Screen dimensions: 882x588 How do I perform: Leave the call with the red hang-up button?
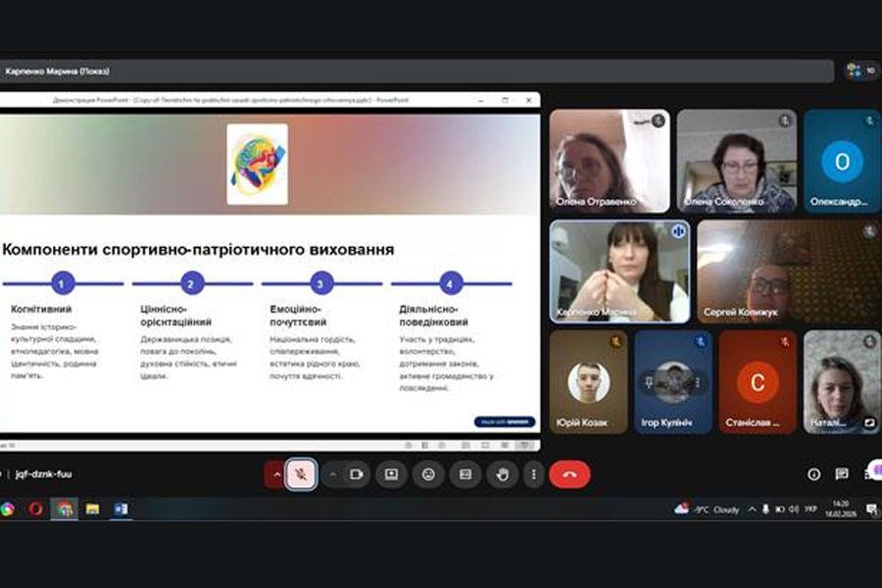(569, 474)
